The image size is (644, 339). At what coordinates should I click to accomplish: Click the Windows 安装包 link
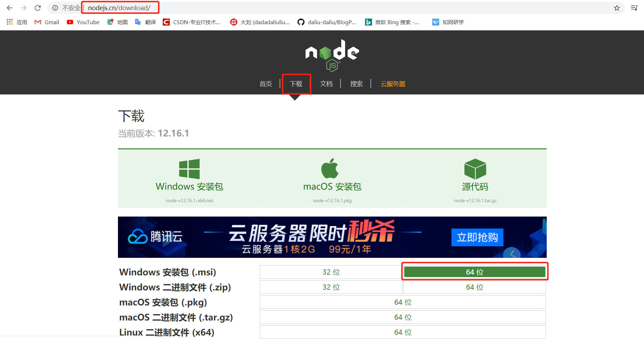[x=189, y=186]
